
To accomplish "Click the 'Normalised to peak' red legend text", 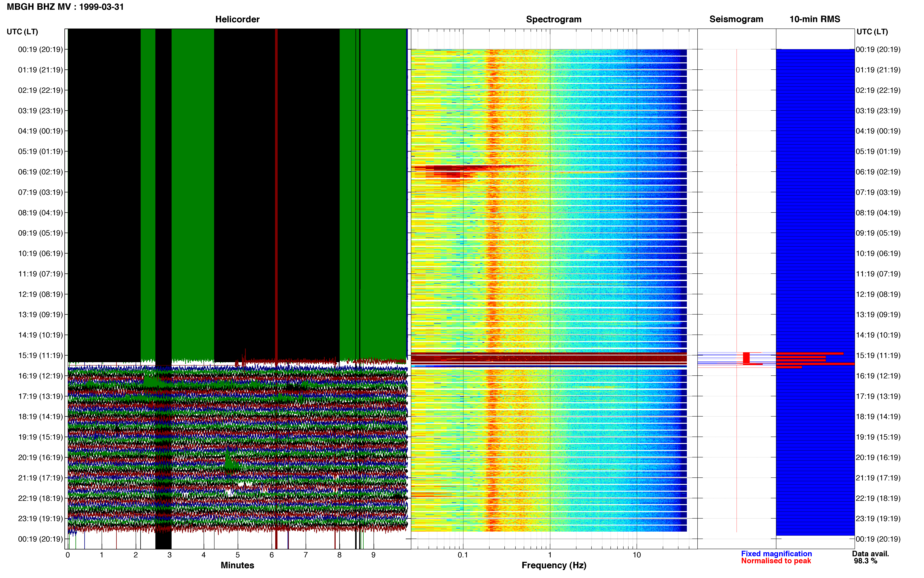I will point(776,561).
